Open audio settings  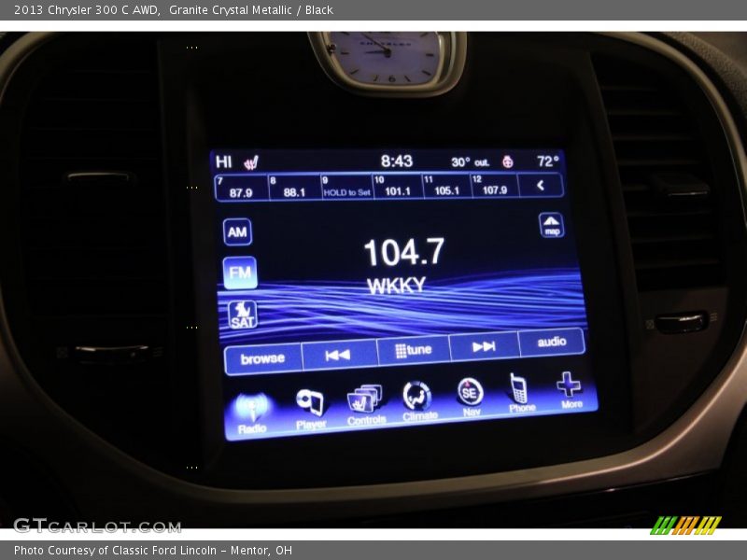(x=552, y=342)
